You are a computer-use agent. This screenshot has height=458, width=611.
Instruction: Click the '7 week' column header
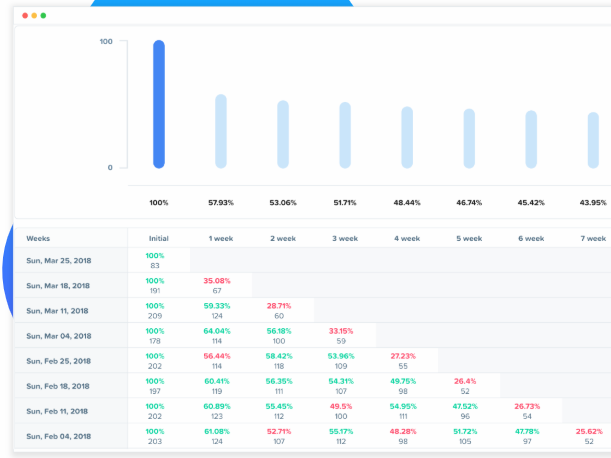coord(592,239)
